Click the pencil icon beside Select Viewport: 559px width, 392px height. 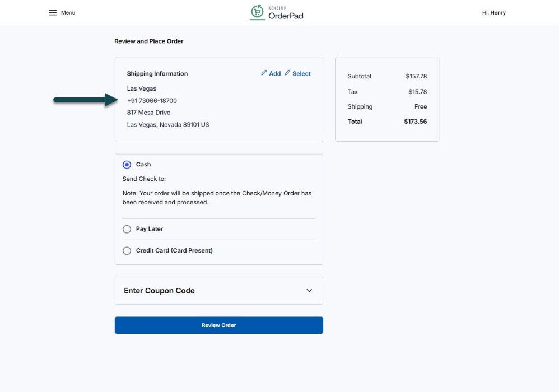pos(287,73)
